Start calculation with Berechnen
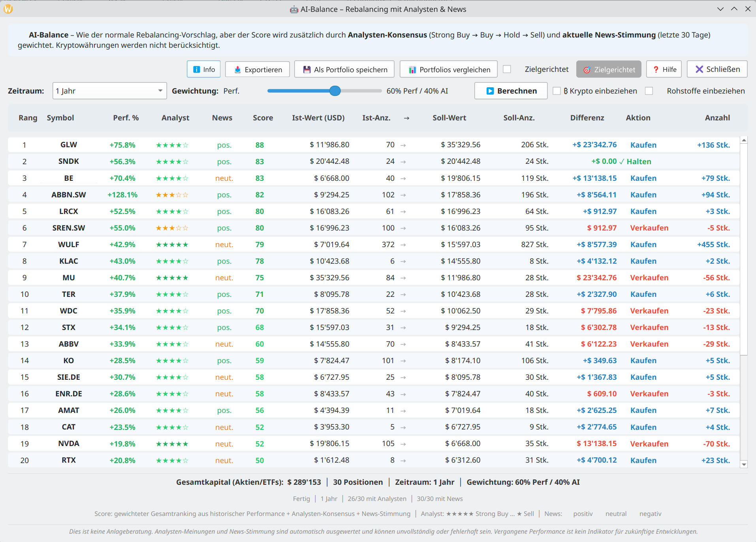 point(511,91)
